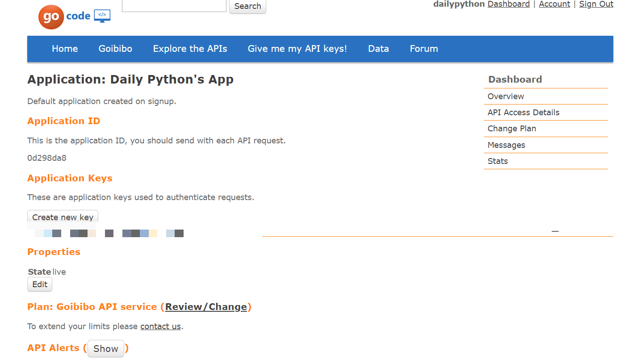Click Give me my API keys!
This screenshot has height=364, width=641.
tap(297, 49)
